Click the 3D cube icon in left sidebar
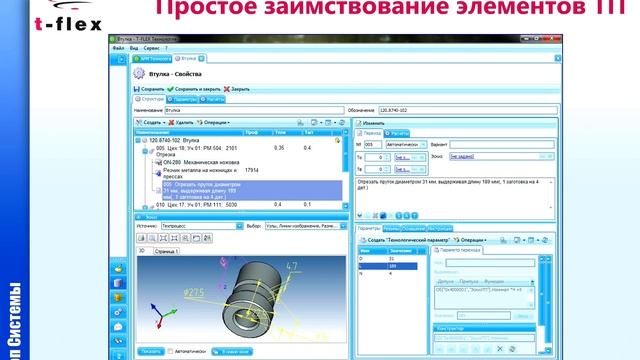The image size is (640, 360). click(118, 283)
